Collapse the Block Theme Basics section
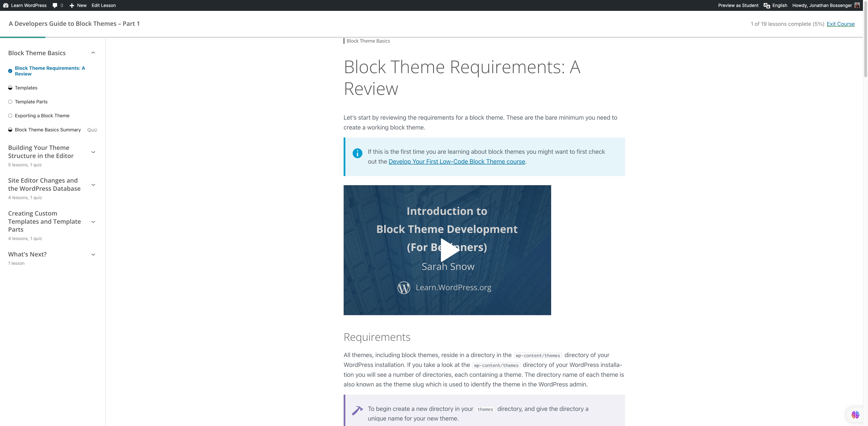Viewport: 868px width, 426px height. [93, 53]
